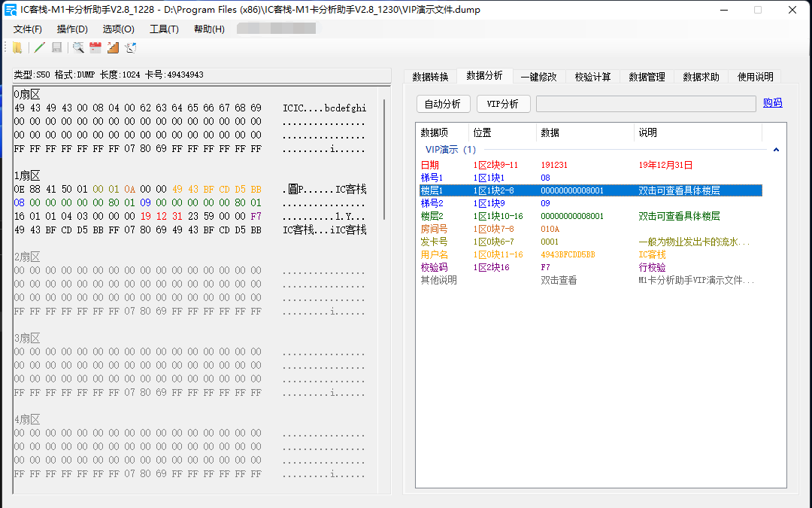
Task: Click the 说明 column header
Action: click(698, 132)
